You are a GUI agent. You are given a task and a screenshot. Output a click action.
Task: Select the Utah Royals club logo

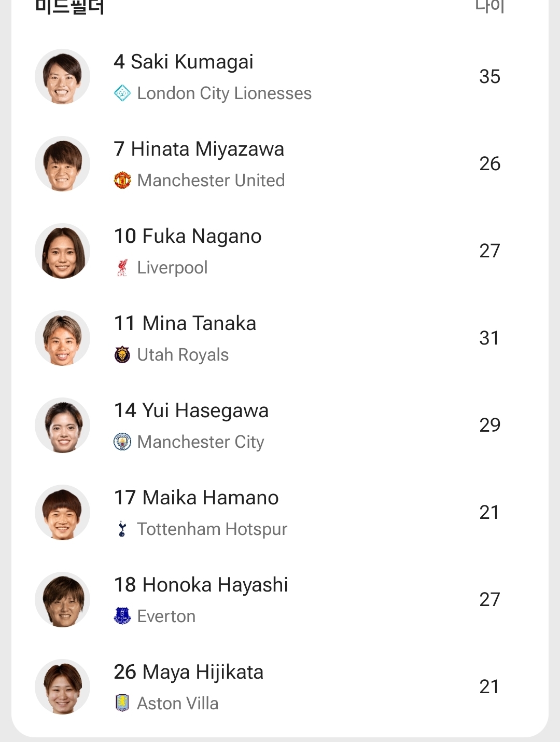(122, 355)
